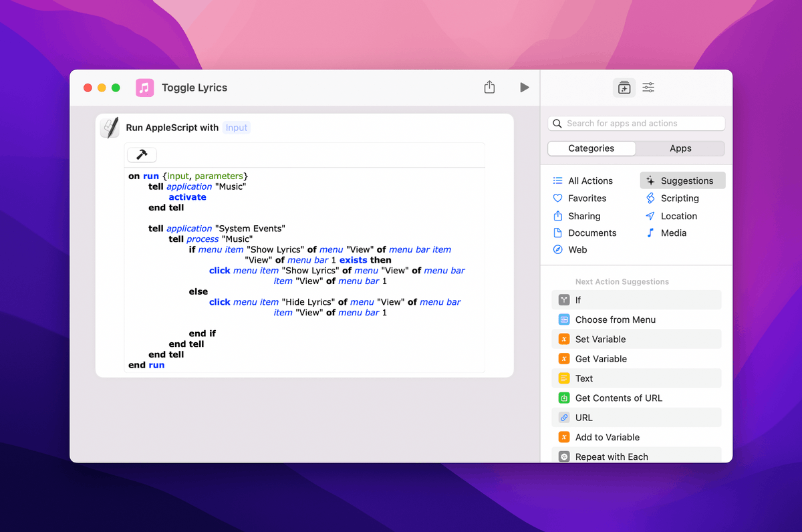Open the share button in title bar
The image size is (802, 532).
pyautogui.click(x=489, y=87)
